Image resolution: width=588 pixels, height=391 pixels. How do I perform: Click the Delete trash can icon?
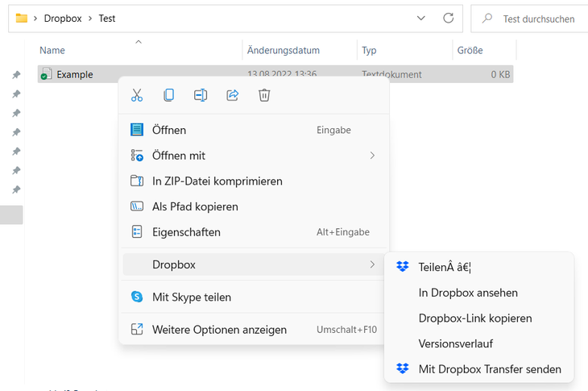pos(264,95)
